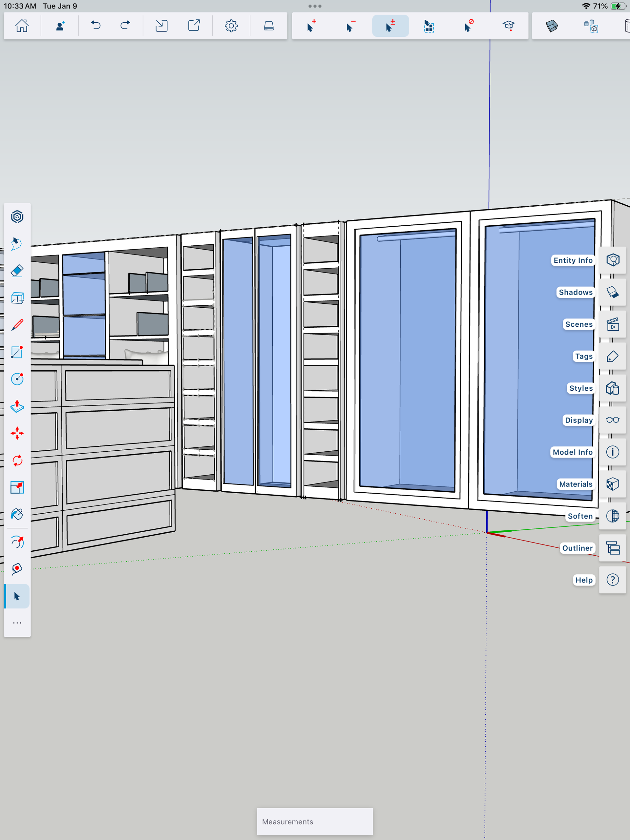Screen dimensions: 630x840
Task: Select the Paint Bucket tool
Action: pos(17,514)
